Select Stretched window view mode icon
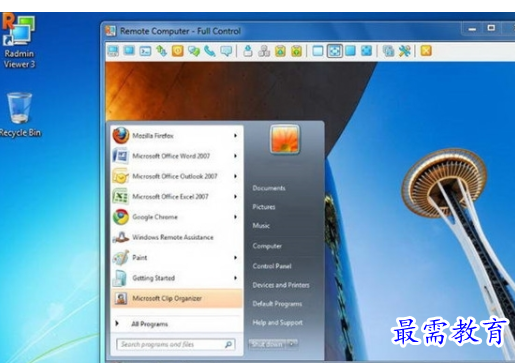 click(x=335, y=51)
